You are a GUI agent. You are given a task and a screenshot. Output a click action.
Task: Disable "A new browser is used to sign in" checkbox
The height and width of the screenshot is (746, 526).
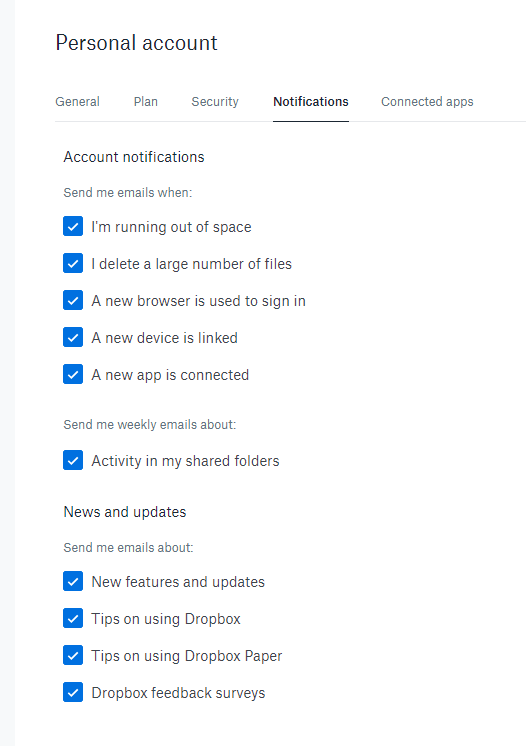coord(73,300)
